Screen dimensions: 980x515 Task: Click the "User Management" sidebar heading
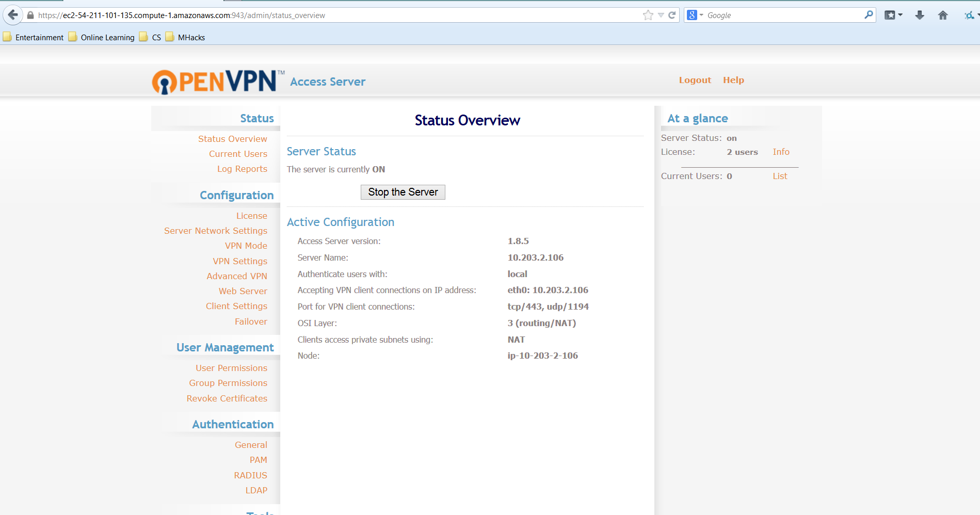225,347
